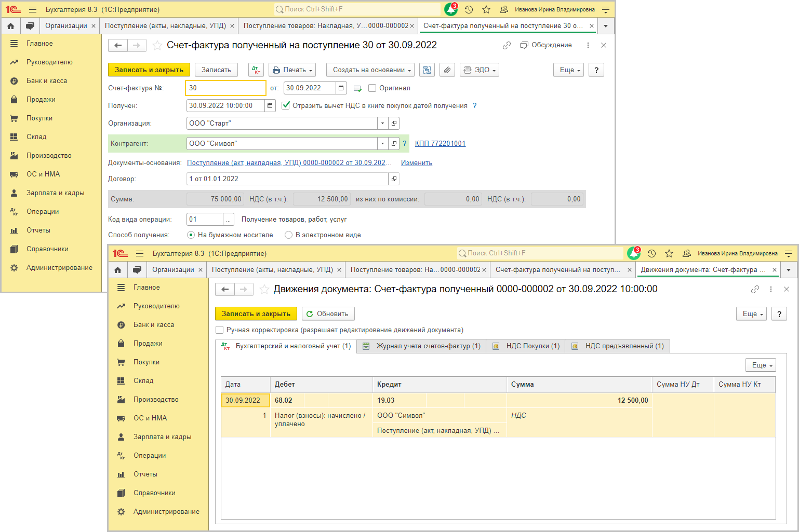Open Еще menu next to Обновить row
Image resolution: width=799 pixels, height=532 pixels.
[751, 314]
